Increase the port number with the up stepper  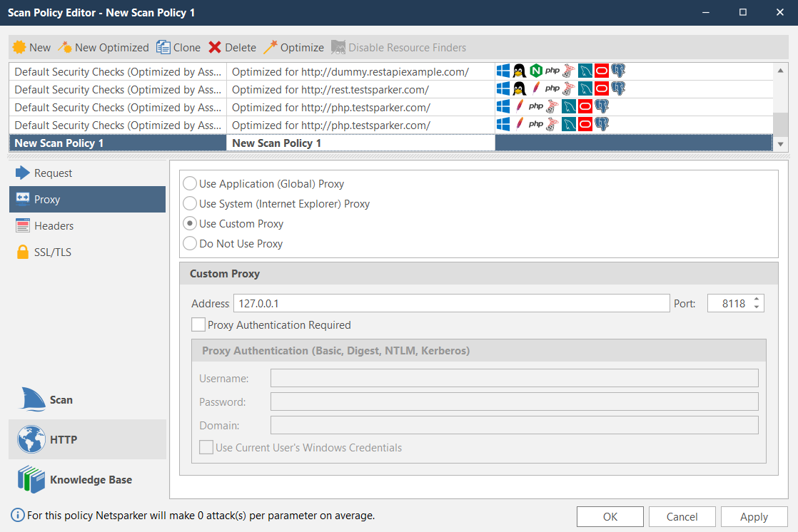[758, 299]
